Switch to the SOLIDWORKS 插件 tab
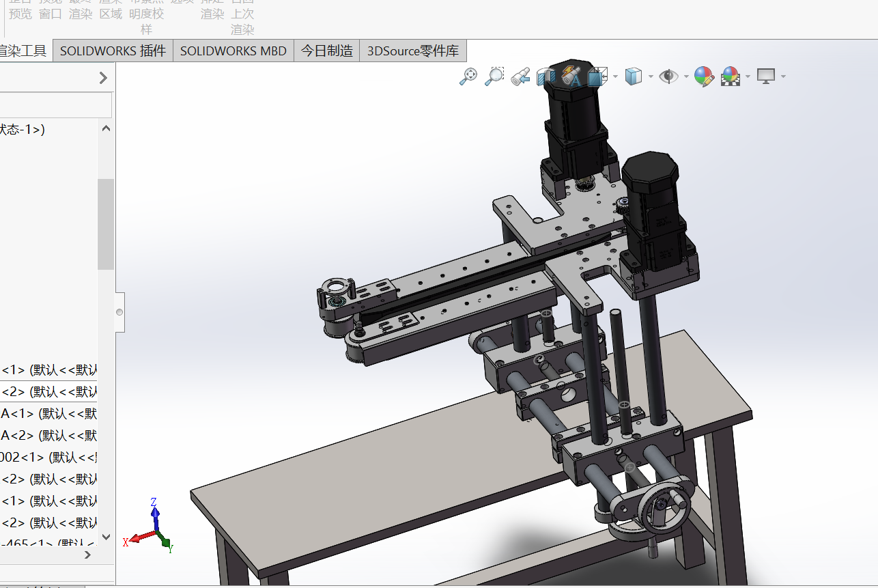Viewport: 878px width, 588px height. [113, 51]
